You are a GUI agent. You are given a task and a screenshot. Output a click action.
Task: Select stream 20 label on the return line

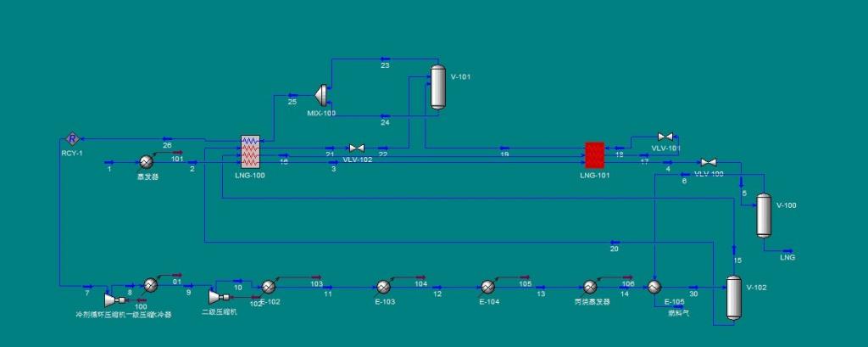tap(615, 249)
